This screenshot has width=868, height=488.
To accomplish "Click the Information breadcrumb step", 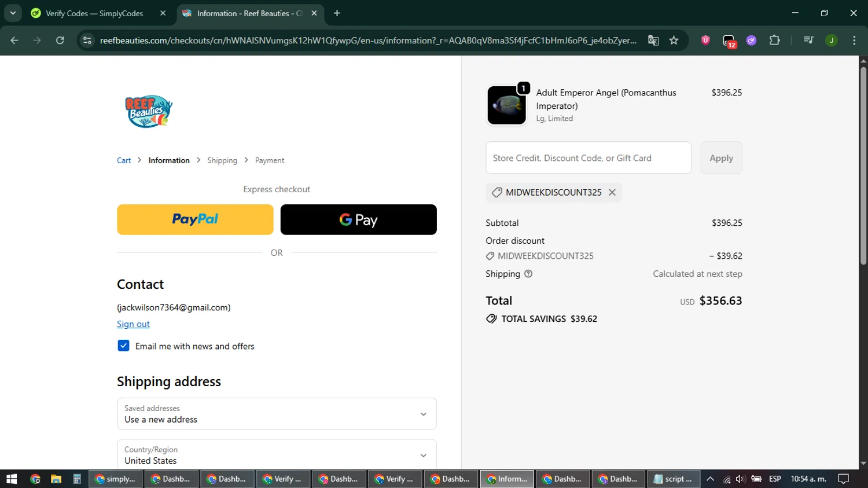I will click(169, 160).
